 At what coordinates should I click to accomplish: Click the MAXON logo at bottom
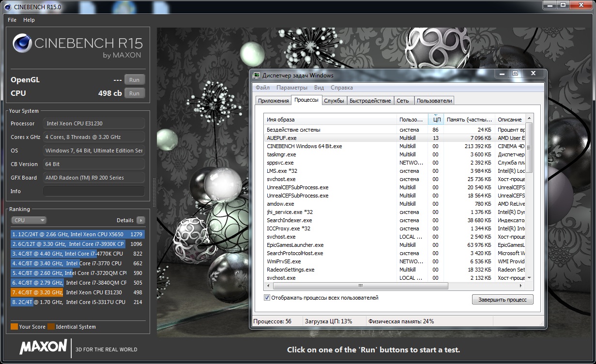pyautogui.click(x=43, y=347)
